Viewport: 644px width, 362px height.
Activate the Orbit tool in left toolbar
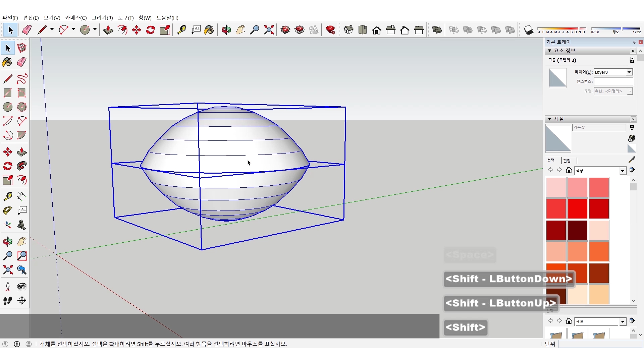(x=7, y=242)
